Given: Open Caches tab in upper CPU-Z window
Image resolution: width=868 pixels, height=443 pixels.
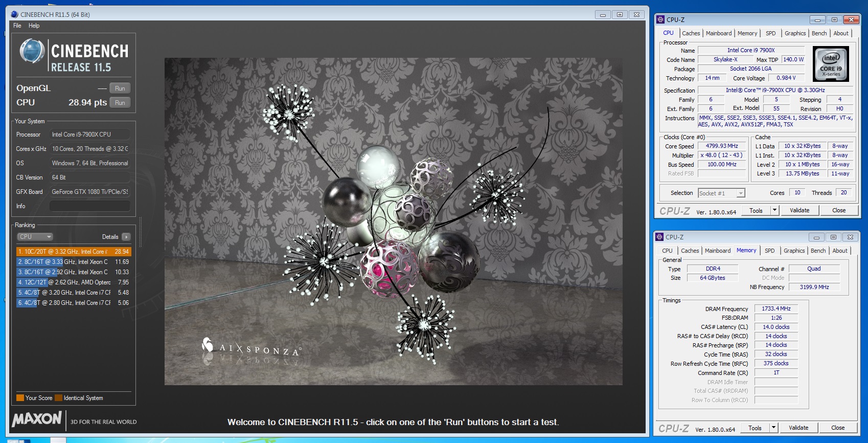Looking at the screenshot, I should point(691,33).
